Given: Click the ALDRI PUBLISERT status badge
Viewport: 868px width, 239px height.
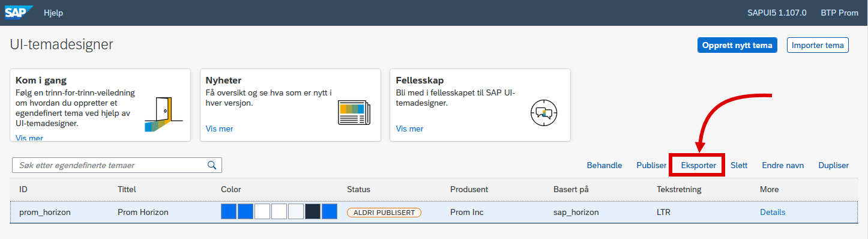Looking at the screenshot, I should 384,213.
